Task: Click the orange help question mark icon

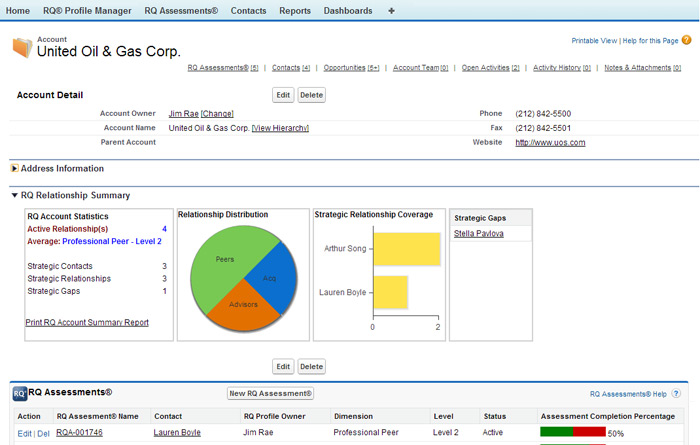Action: pyautogui.click(x=687, y=40)
